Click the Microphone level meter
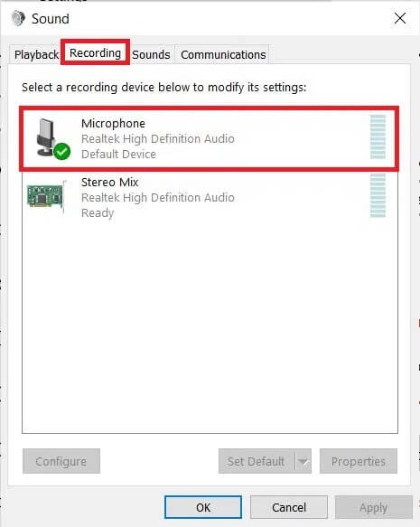The image size is (420, 527). [378, 136]
